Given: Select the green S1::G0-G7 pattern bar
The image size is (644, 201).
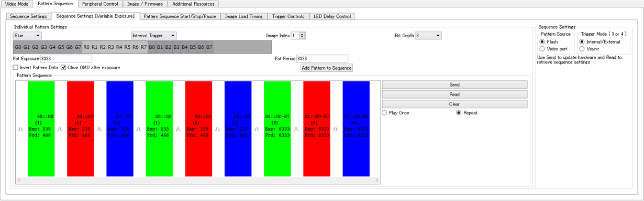Looking at the screenshot, I should (277, 129).
